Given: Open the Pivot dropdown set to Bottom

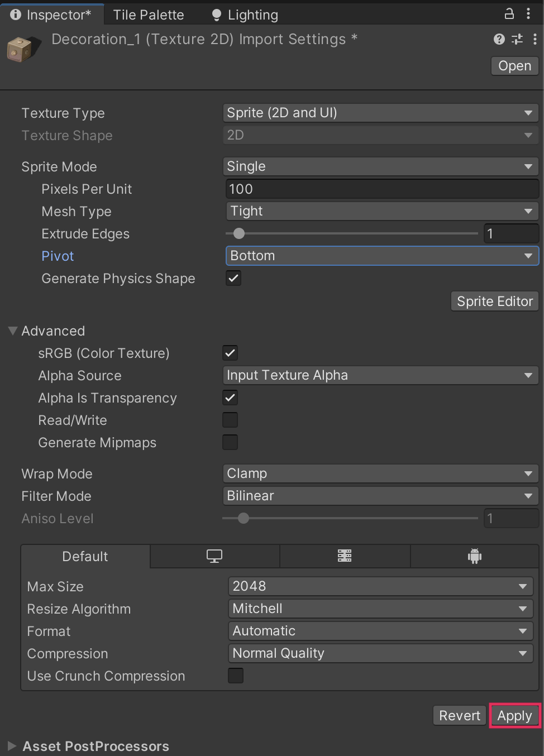Looking at the screenshot, I should pos(382,256).
